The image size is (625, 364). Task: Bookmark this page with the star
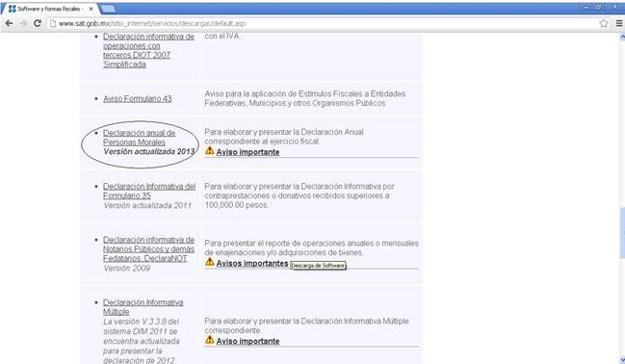[604, 23]
